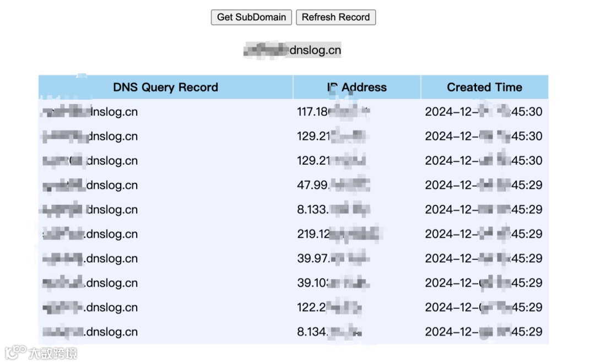The width and height of the screenshot is (595, 364).
Task: Click the query record in the 122.2 row
Action: click(90, 307)
